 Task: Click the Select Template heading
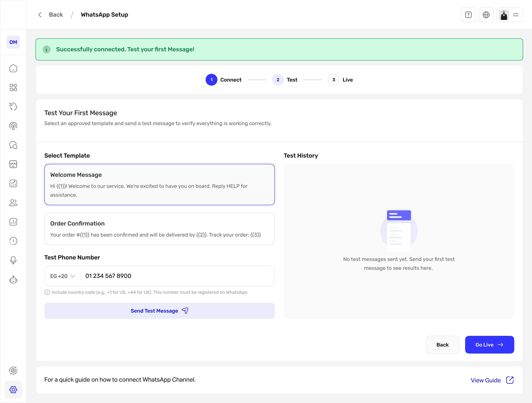click(67, 156)
